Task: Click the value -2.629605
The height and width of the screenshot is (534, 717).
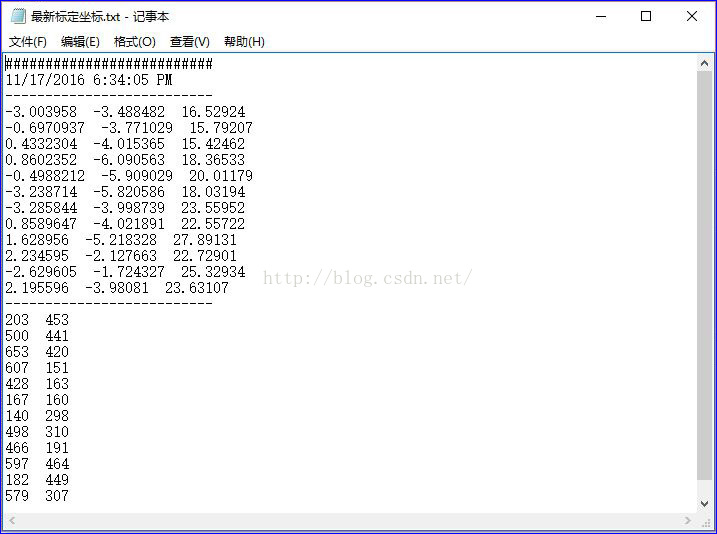Action: 41,272
